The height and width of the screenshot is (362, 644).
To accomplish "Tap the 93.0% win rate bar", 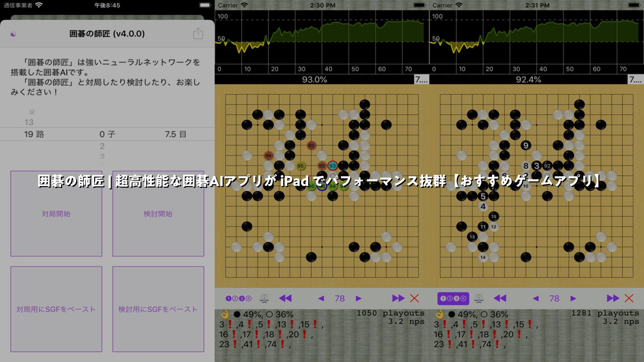I will click(314, 79).
